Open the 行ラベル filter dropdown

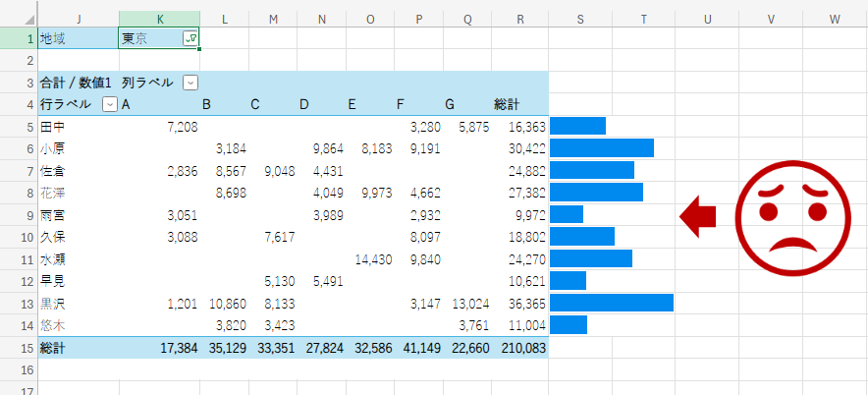point(109,104)
